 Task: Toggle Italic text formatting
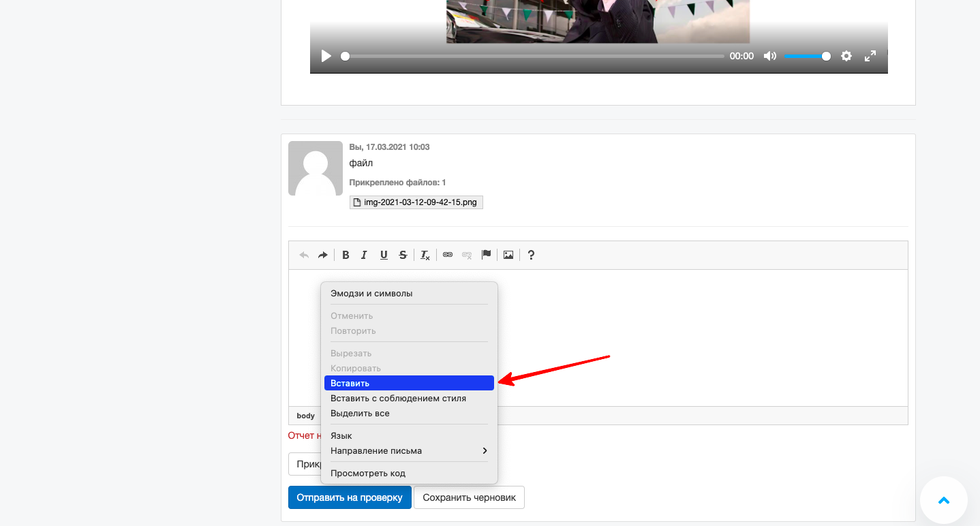coord(364,255)
